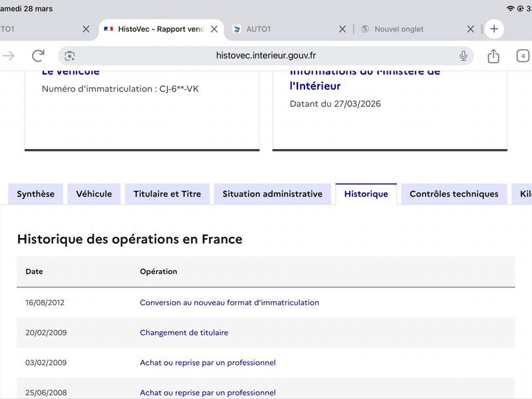
Task: Show the Titulaire et Titre tab
Action: [167, 194]
